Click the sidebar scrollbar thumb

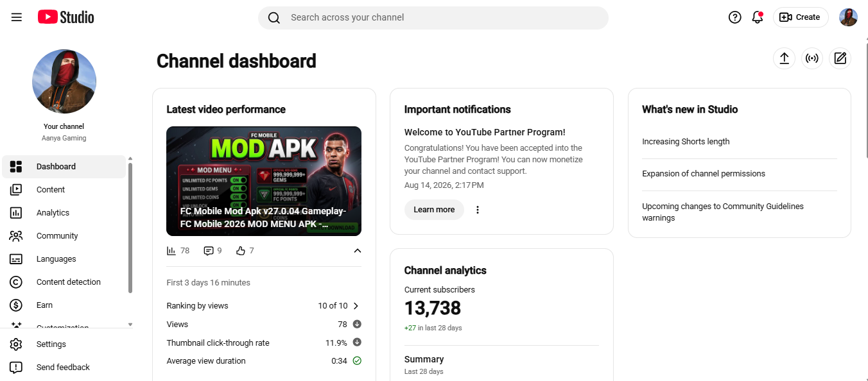tap(130, 228)
